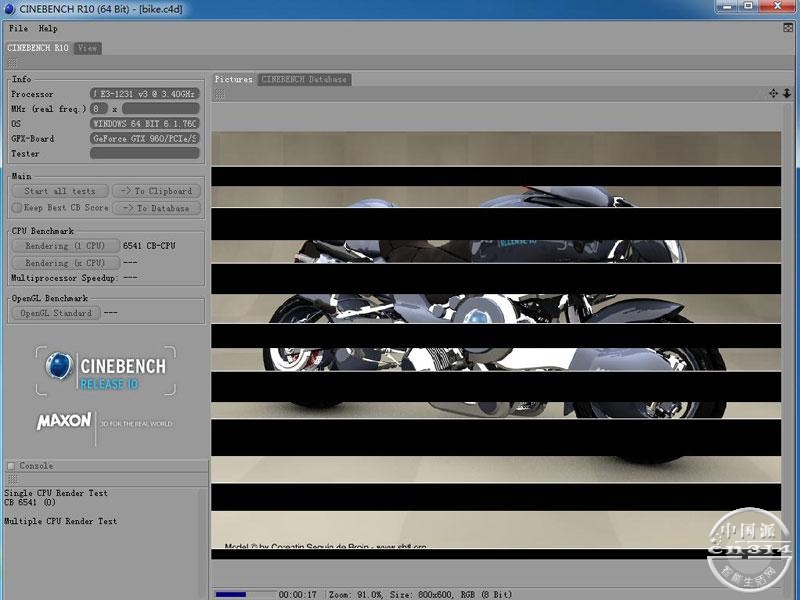Click the grip handle icon under Pictures tab

(x=219, y=94)
